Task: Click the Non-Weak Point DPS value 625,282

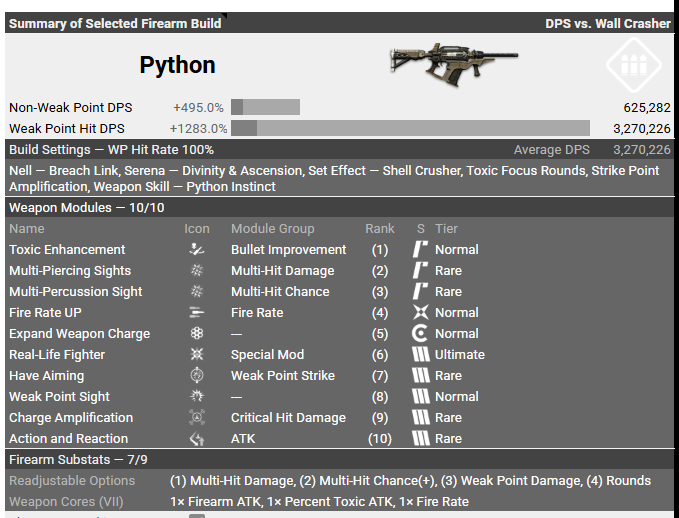Action: coord(647,107)
